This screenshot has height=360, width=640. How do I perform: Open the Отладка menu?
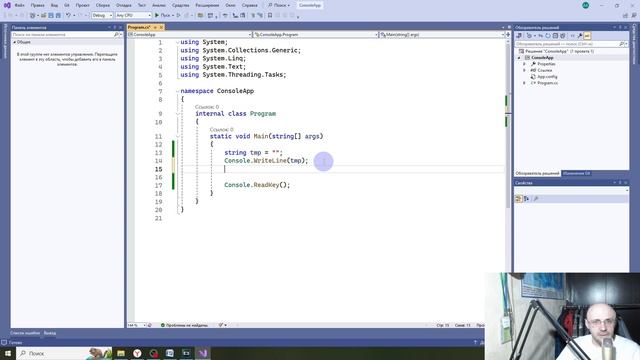coord(123,5)
